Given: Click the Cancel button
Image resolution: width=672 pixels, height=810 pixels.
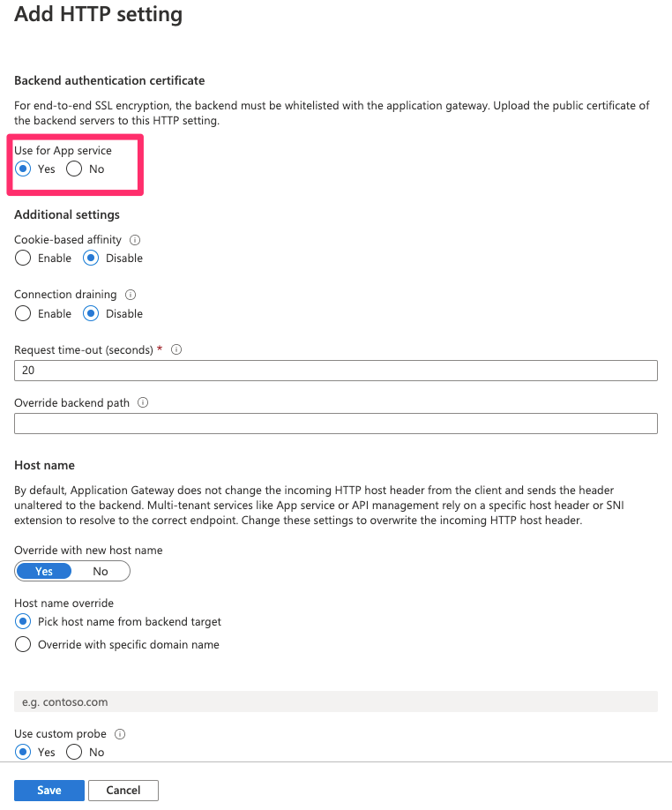Looking at the screenshot, I should pos(123,791).
